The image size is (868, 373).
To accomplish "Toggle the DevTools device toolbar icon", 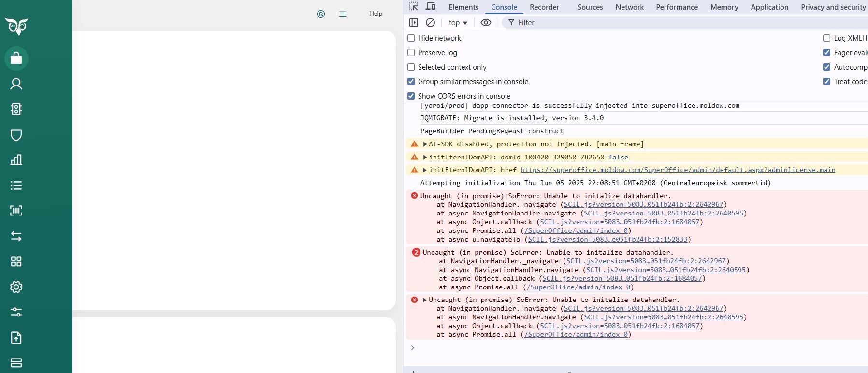I will (431, 7).
